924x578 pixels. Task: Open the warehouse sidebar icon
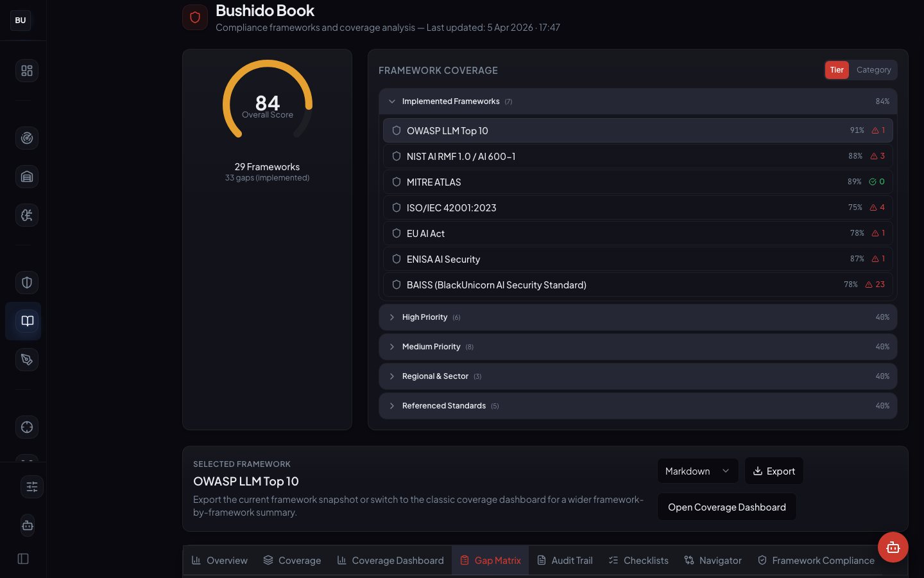(x=27, y=177)
